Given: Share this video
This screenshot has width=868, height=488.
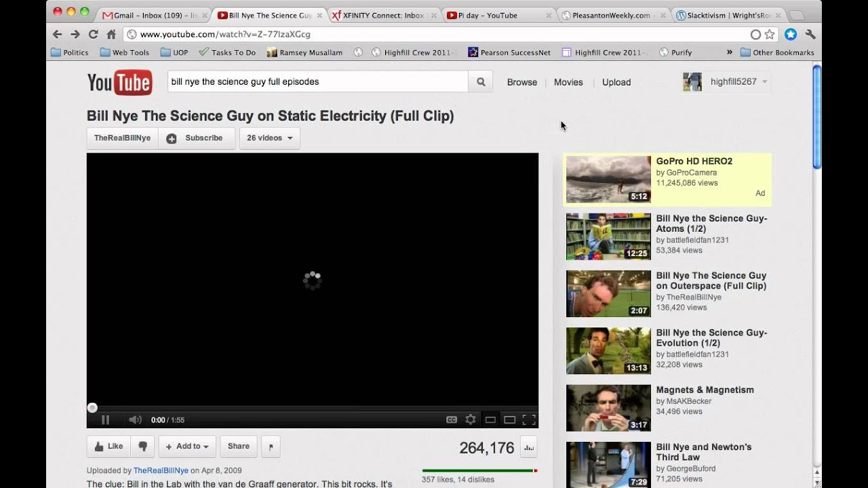Looking at the screenshot, I should tap(239, 446).
